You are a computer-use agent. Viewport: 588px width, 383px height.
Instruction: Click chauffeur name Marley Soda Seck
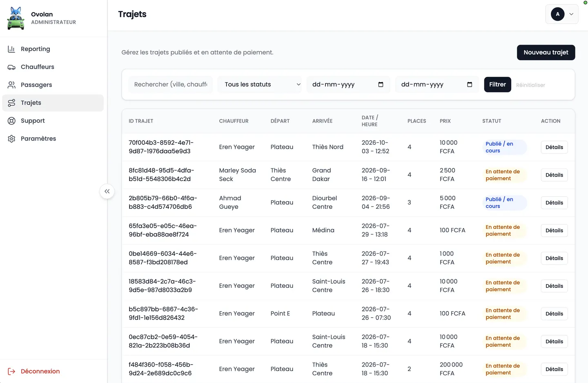238,175
